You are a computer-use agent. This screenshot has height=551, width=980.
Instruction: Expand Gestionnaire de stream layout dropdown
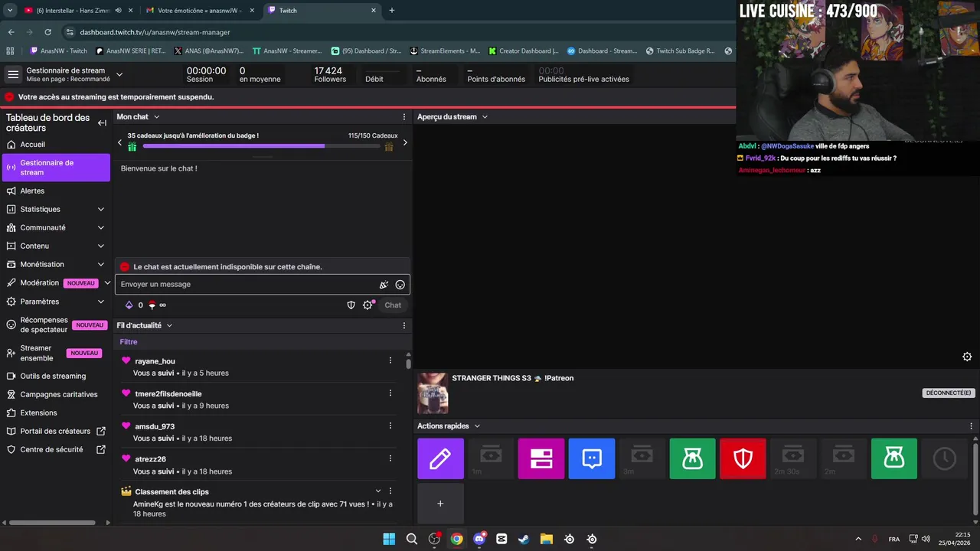tap(119, 74)
